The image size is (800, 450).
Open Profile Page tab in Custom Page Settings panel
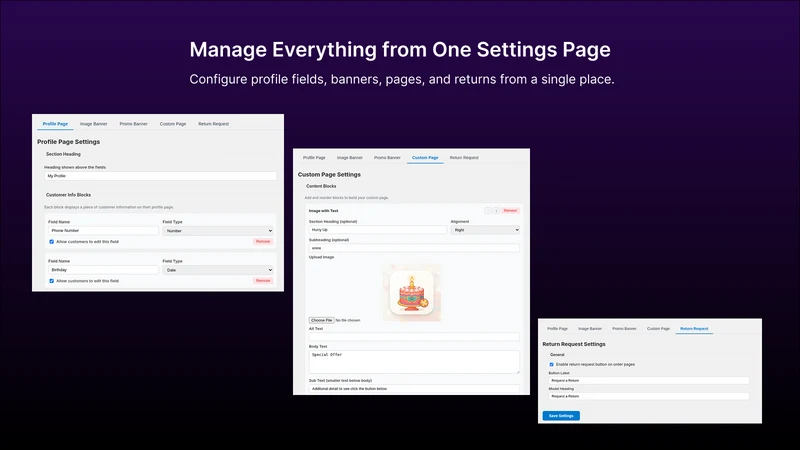tap(314, 158)
